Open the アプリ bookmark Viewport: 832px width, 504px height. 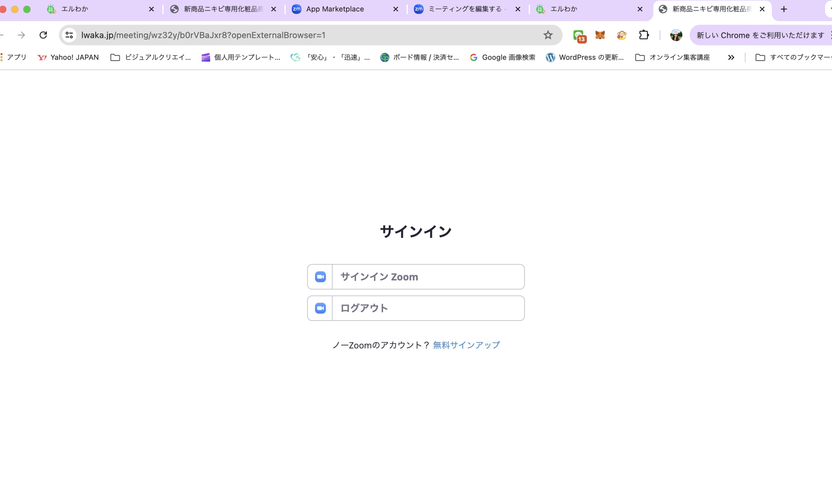[x=14, y=58]
